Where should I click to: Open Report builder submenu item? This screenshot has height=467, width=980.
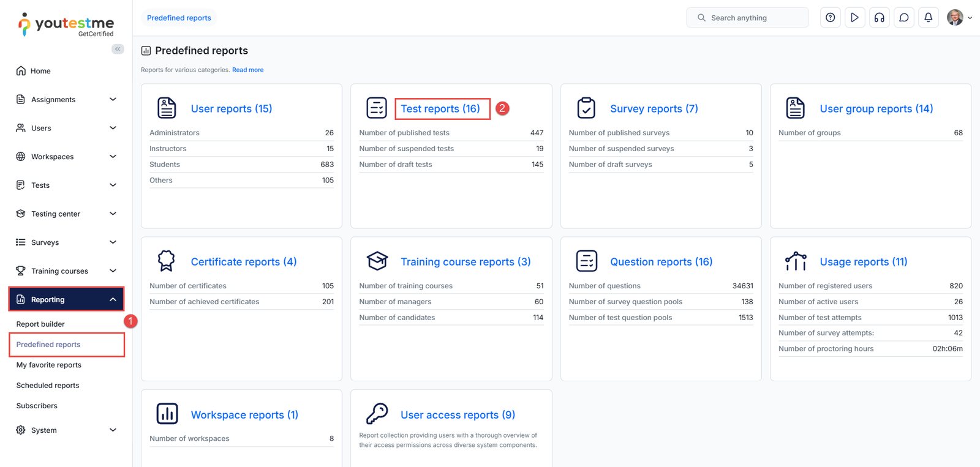click(40, 324)
